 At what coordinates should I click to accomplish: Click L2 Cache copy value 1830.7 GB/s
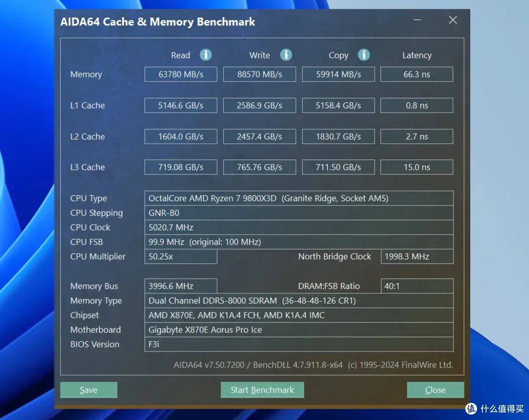338,137
